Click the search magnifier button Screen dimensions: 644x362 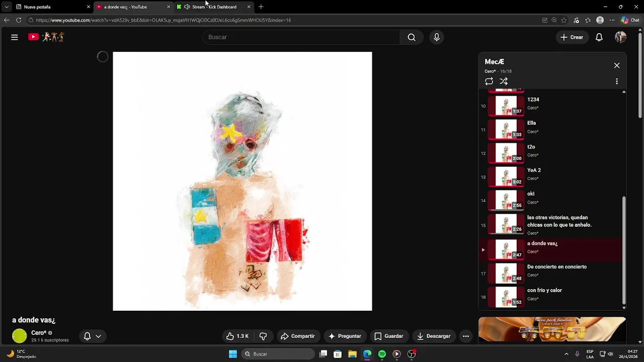coord(412,37)
